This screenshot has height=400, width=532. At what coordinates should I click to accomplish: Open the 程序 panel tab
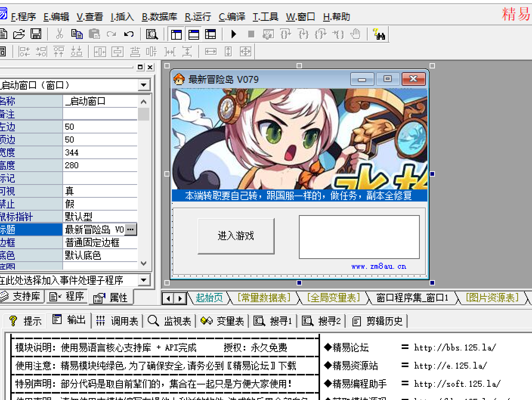[67, 296]
